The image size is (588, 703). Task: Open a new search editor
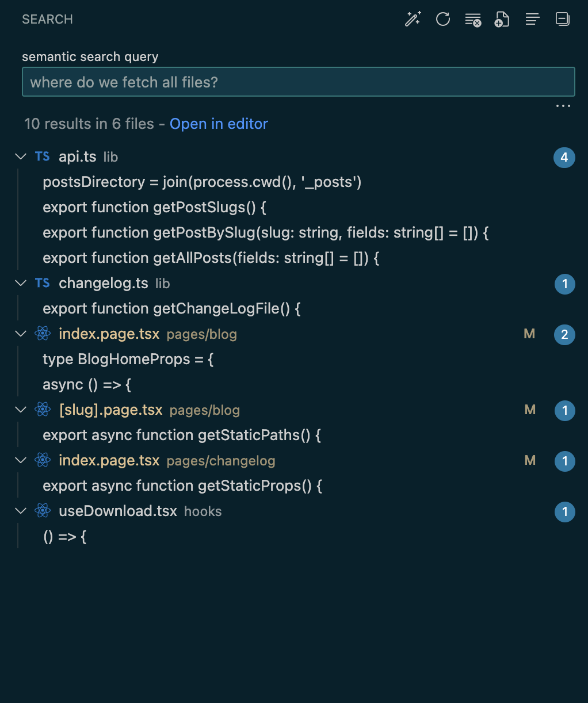point(502,20)
